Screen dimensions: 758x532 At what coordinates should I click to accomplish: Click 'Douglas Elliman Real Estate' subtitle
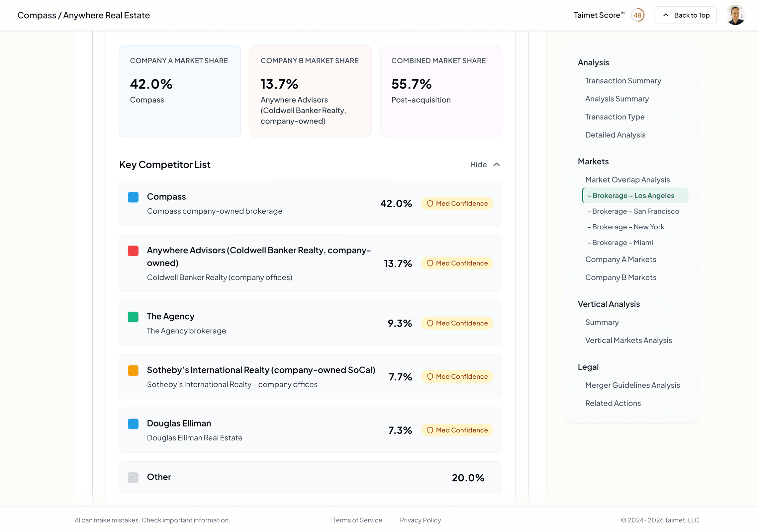coord(195,438)
